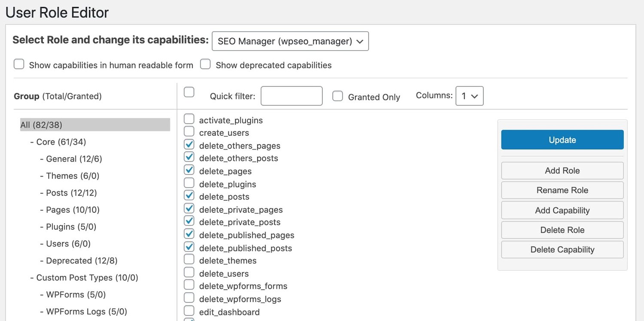This screenshot has height=321, width=644.
Task: Uncheck the delete_others_pages capability
Action: click(x=189, y=145)
